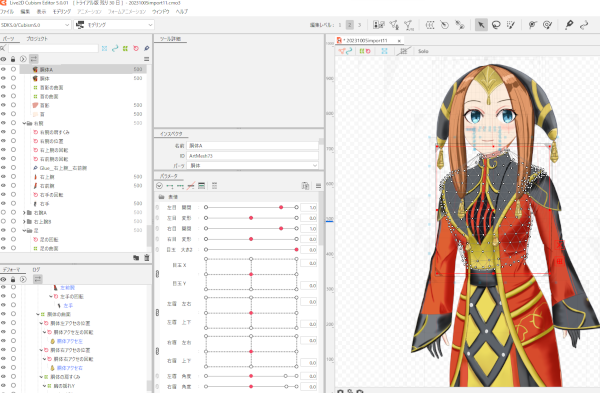This screenshot has width=600, height=393.
Task: Open the texture atlas edit icon
Action: [378, 25]
